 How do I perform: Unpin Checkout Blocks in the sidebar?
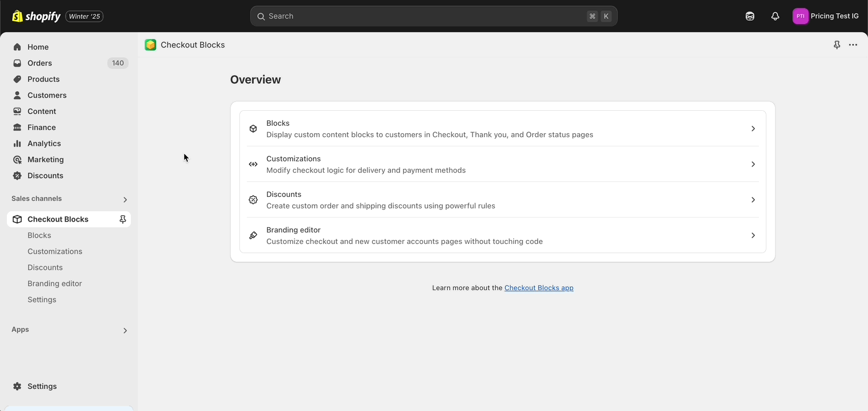[122, 219]
